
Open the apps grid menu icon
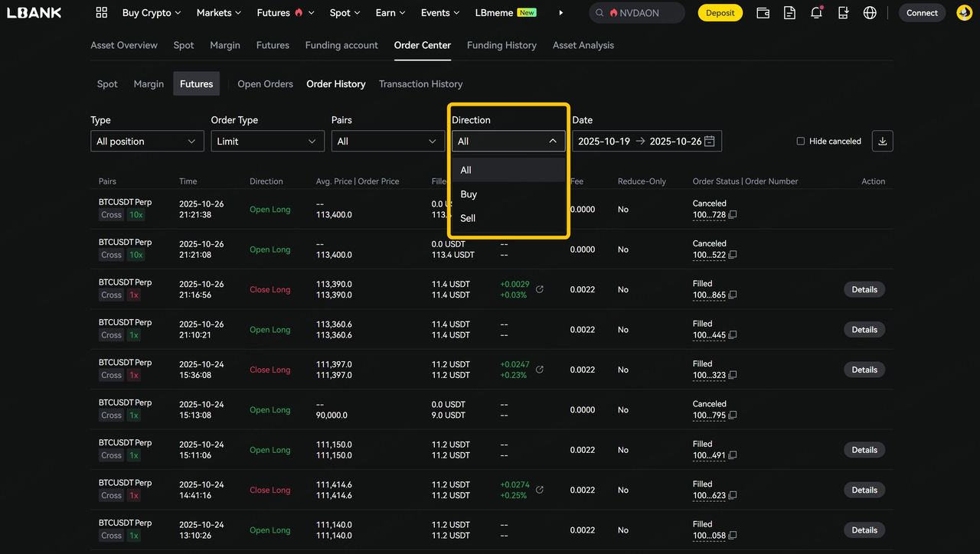(102, 13)
